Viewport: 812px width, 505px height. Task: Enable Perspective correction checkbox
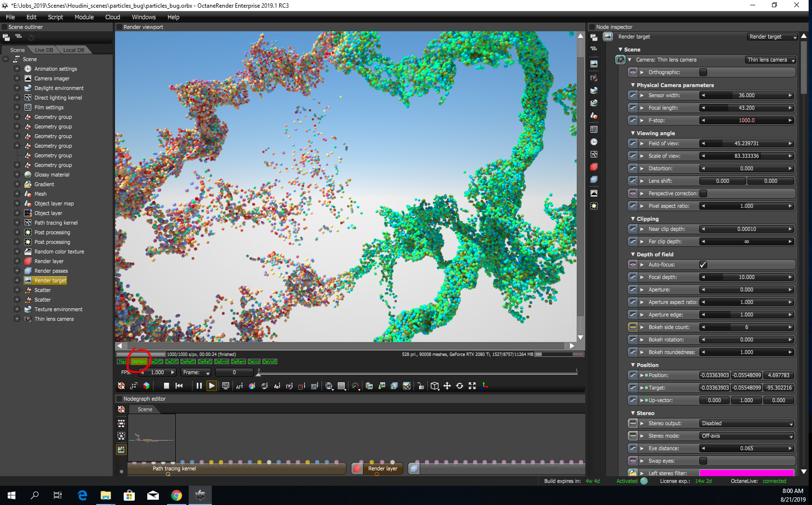703,193
